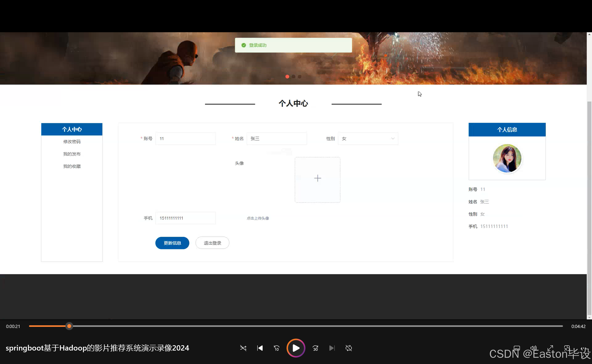Open 修改密码 in the sidebar

coord(72,142)
